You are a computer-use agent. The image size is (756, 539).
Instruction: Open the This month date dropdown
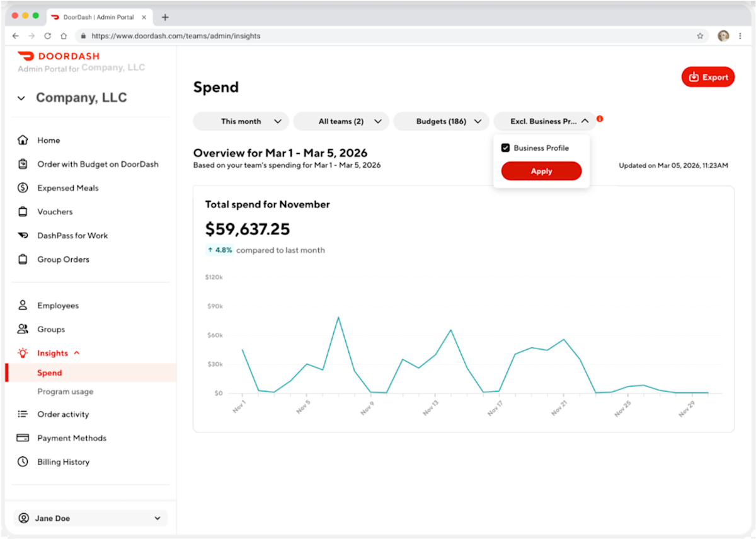(x=241, y=121)
